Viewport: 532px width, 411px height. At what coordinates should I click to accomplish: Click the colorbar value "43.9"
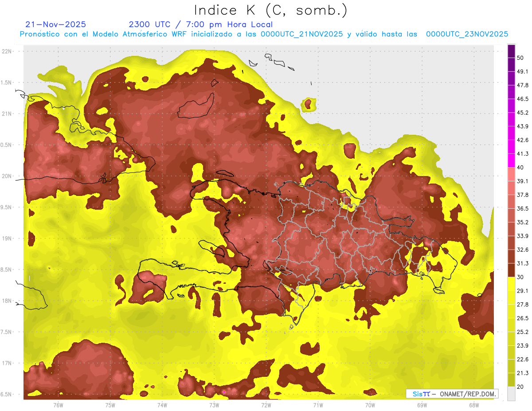pos(523,126)
